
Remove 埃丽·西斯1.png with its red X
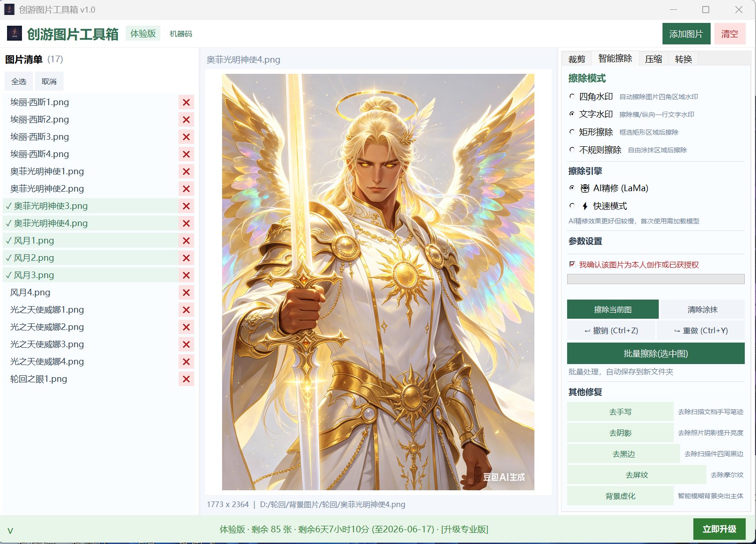[186, 102]
